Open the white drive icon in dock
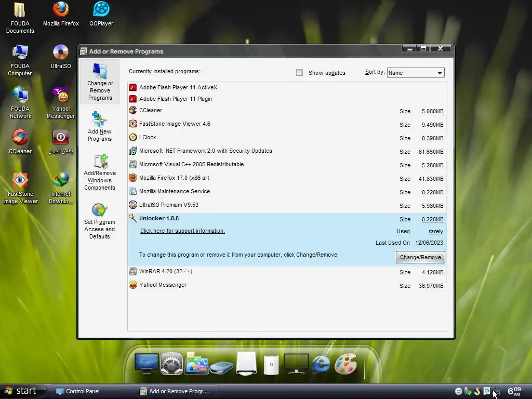Viewport: 532px width, 399px height. coord(246,363)
